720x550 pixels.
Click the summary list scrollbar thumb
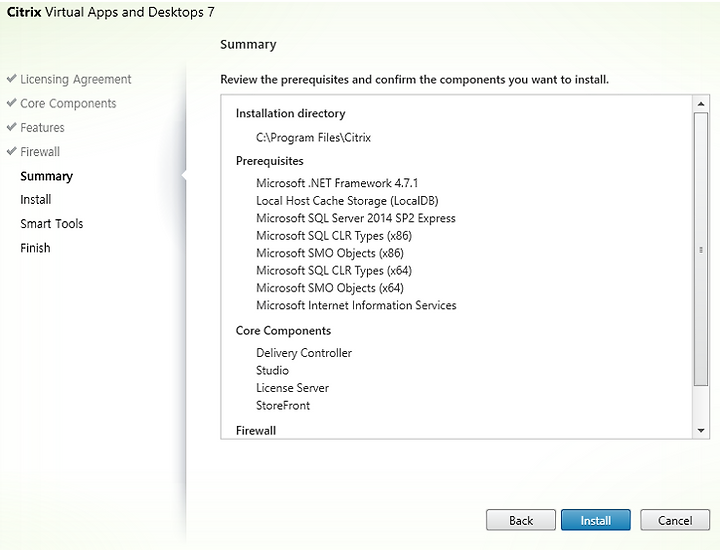click(x=701, y=249)
